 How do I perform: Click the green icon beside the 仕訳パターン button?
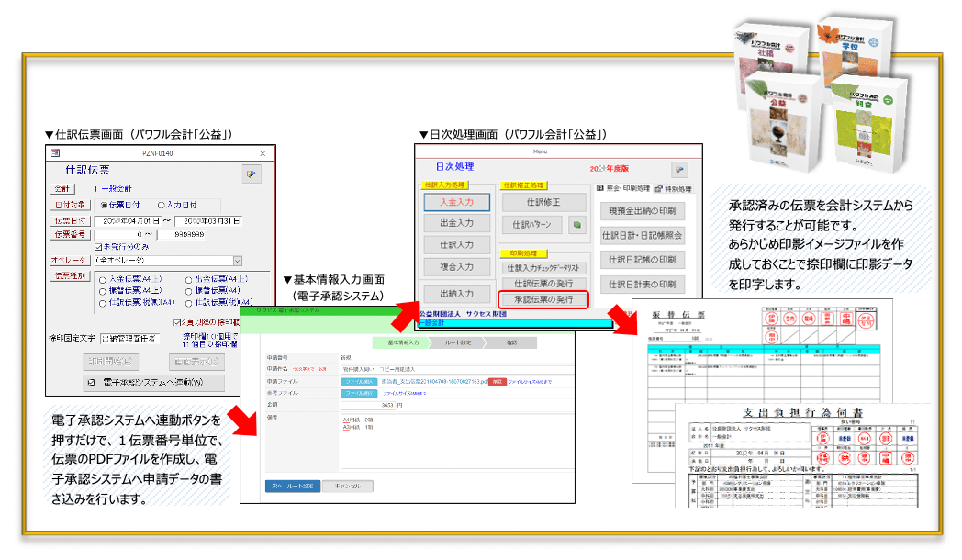(577, 223)
